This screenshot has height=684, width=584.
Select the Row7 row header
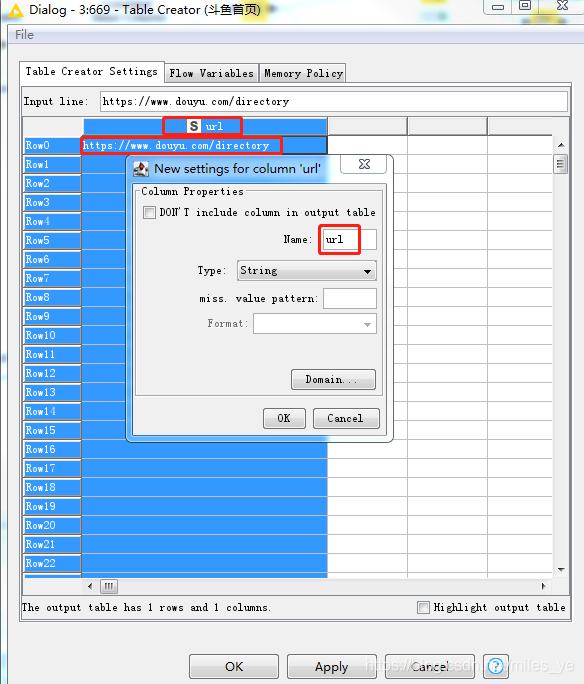pos(52,278)
